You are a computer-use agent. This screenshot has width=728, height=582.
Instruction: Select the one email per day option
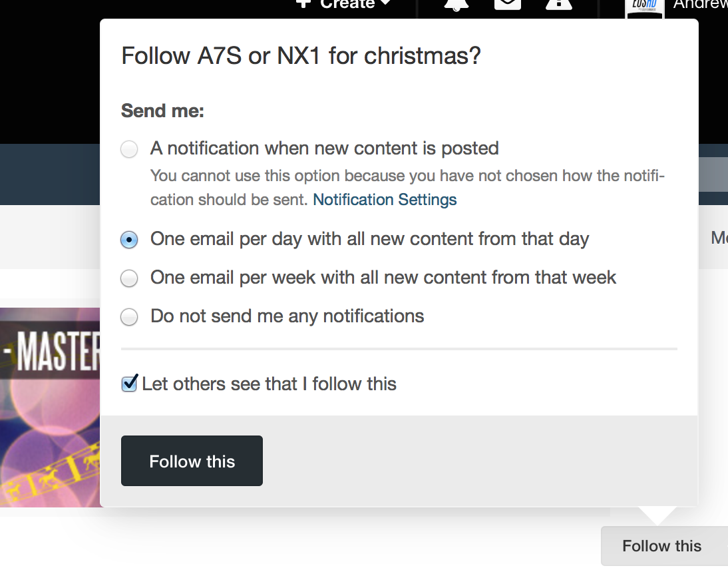[129, 240]
